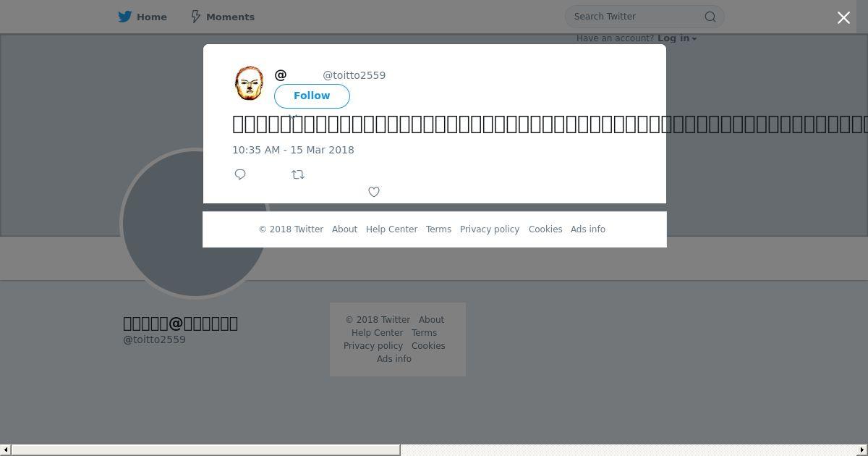Click the search magnifier icon
This screenshot has width=868, height=456.
pyautogui.click(x=710, y=17)
